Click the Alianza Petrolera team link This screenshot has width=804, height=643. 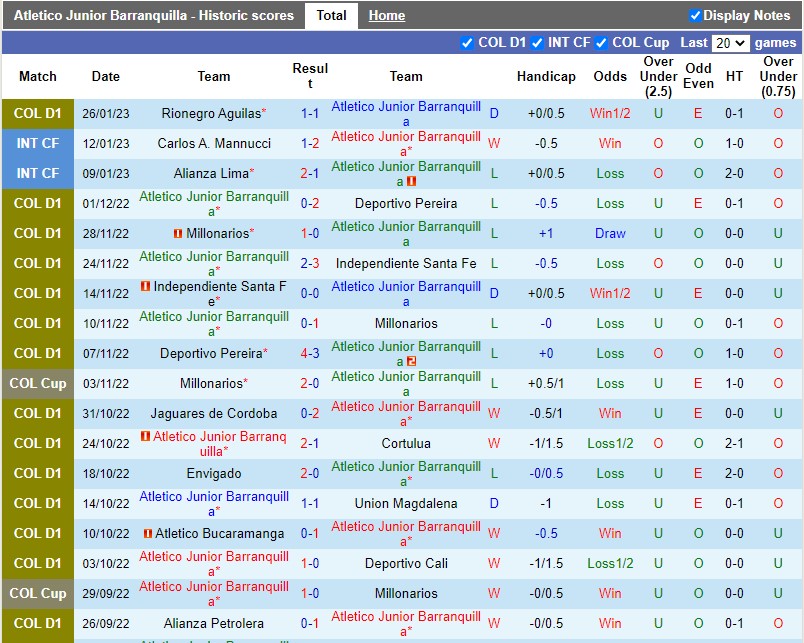(213, 623)
